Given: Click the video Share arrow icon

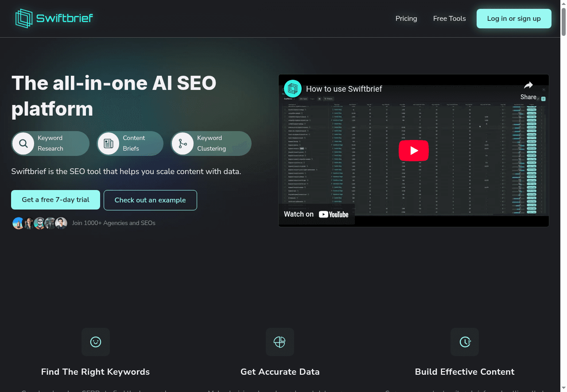Looking at the screenshot, I should tap(528, 85).
